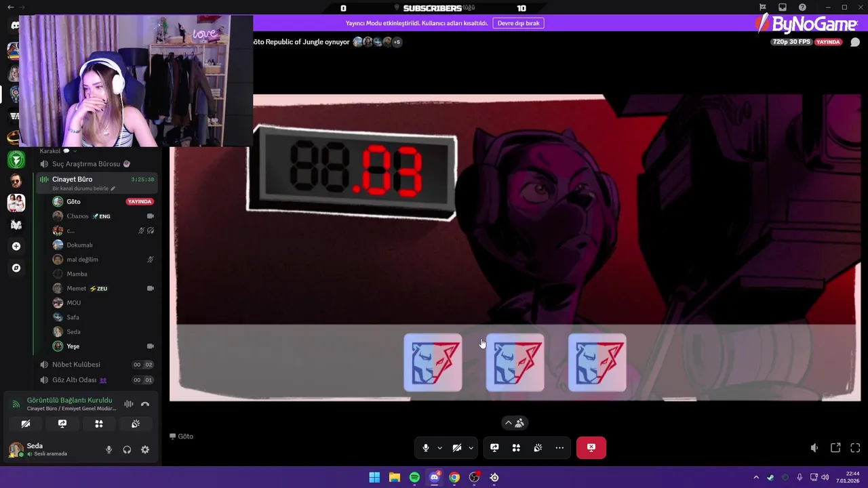Show hidden system tray icons
This screenshot has height=488, width=868.
tap(756, 477)
